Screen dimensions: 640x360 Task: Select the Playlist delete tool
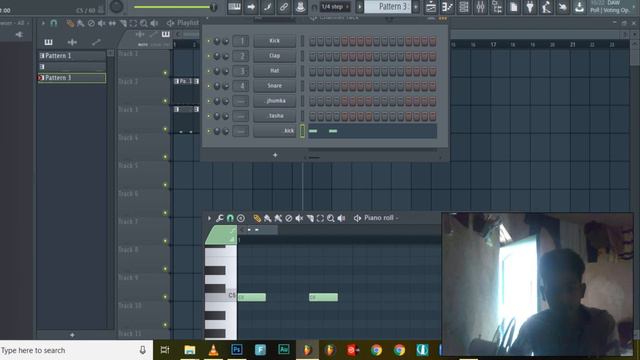tap(91, 24)
